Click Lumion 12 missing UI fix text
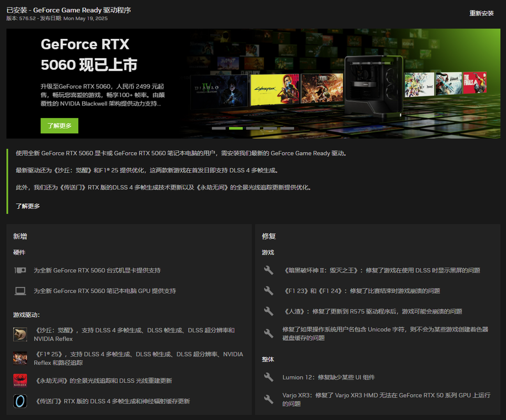Screen dimensions: 506x420 (329, 377)
